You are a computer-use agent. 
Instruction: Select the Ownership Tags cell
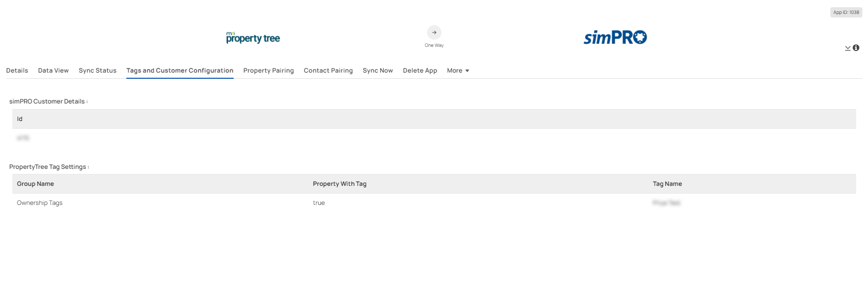[x=40, y=203]
